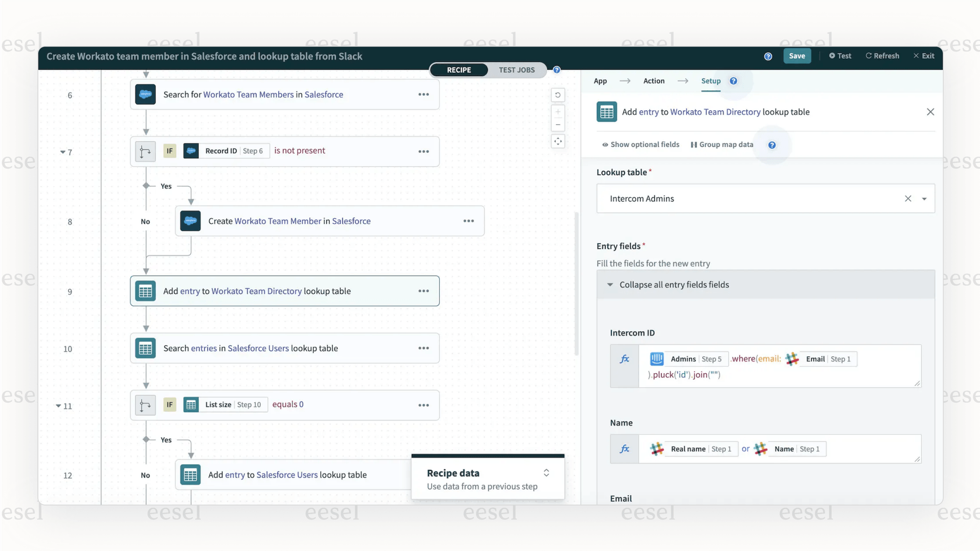Open Setup in the App Action Setup breadcrumb
The height and width of the screenshot is (551, 980).
coord(710,81)
